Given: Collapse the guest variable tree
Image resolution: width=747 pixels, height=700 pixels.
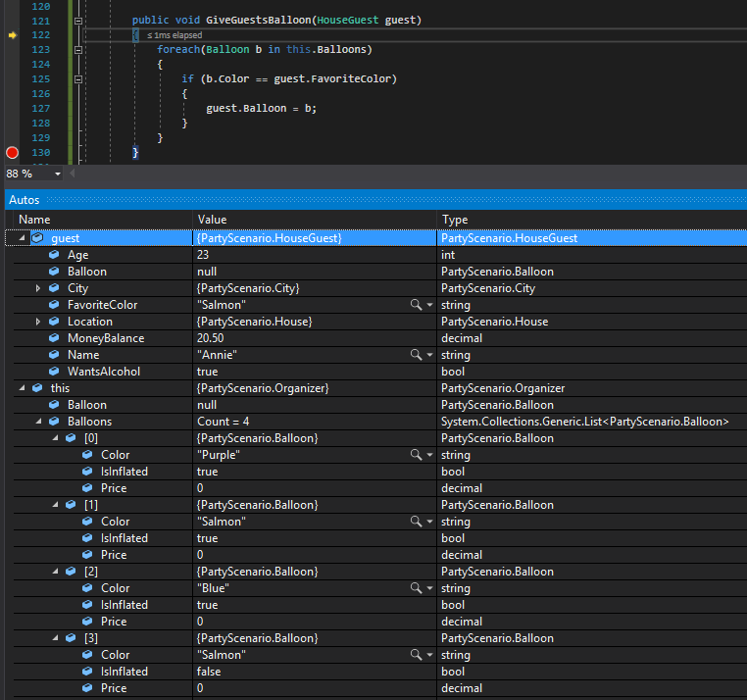Looking at the screenshot, I should point(22,238).
